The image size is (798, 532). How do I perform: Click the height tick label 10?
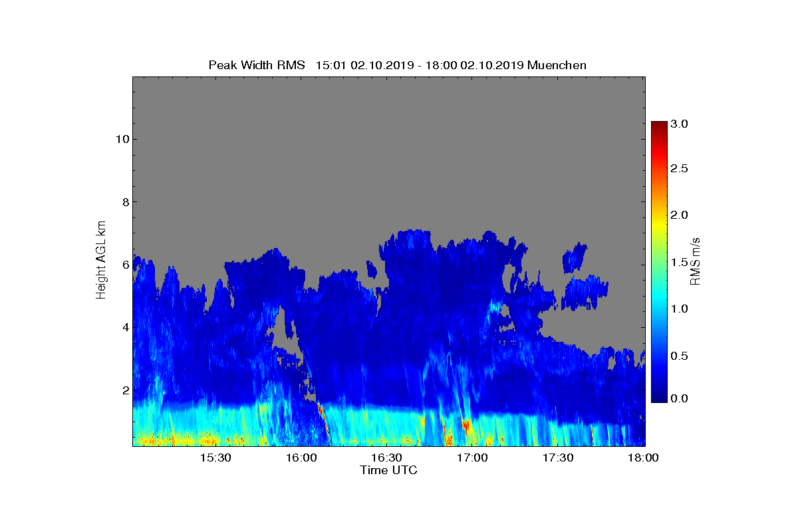121,139
